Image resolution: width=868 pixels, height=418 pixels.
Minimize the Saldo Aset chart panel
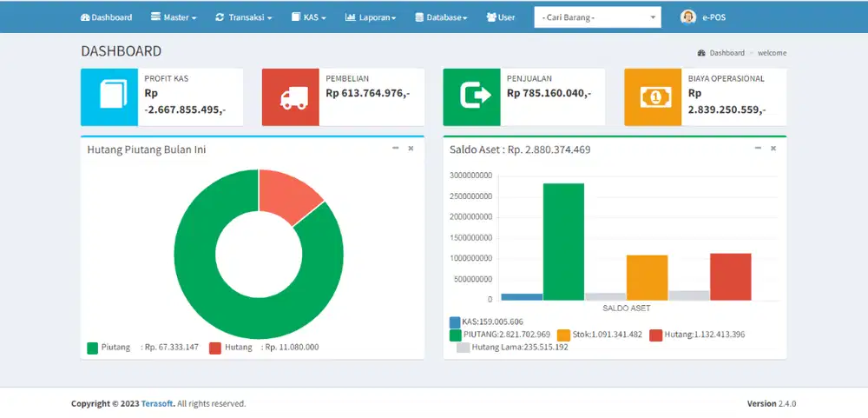point(758,149)
